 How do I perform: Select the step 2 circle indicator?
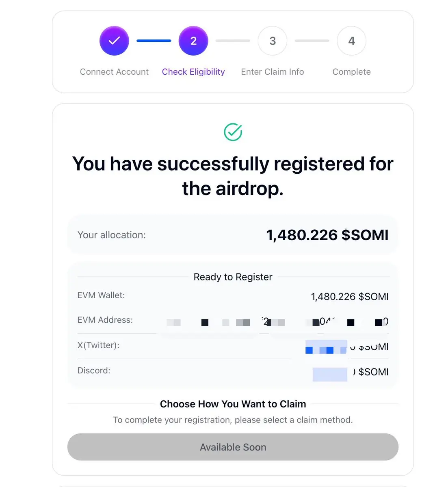click(193, 41)
